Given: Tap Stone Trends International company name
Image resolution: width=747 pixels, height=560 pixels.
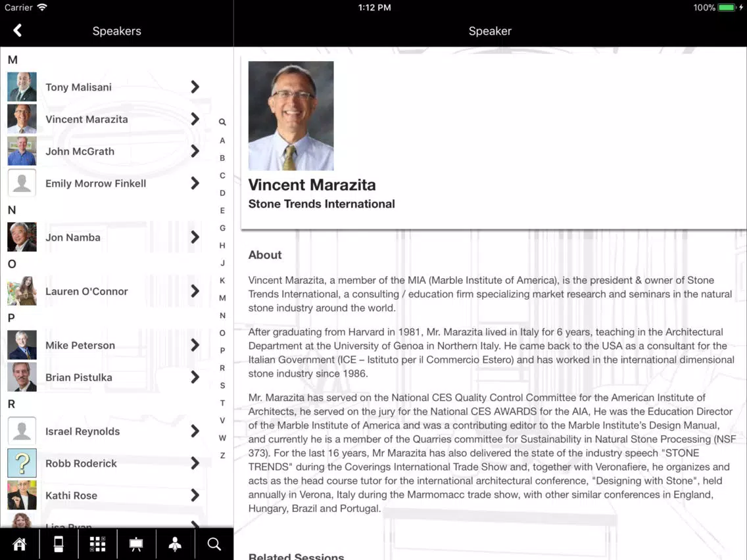Looking at the screenshot, I should tap(322, 204).
